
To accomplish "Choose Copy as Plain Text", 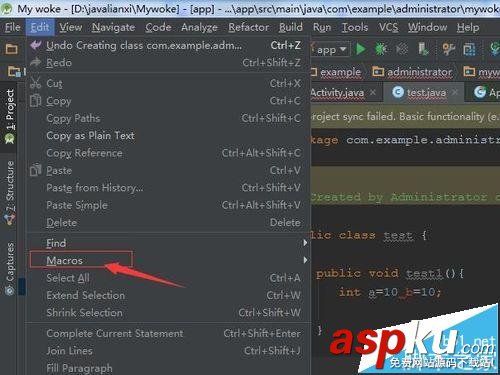I will pyautogui.click(x=168, y=135).
